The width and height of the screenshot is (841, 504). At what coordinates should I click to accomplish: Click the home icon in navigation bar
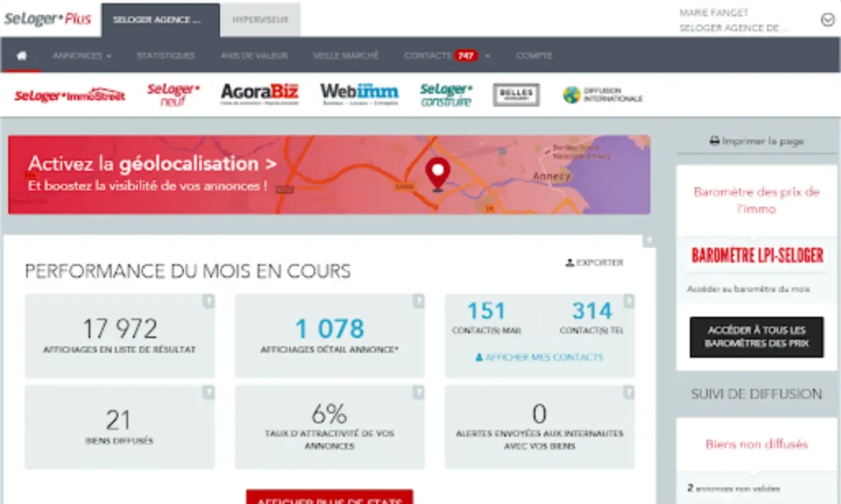click(x=21, y=56)
